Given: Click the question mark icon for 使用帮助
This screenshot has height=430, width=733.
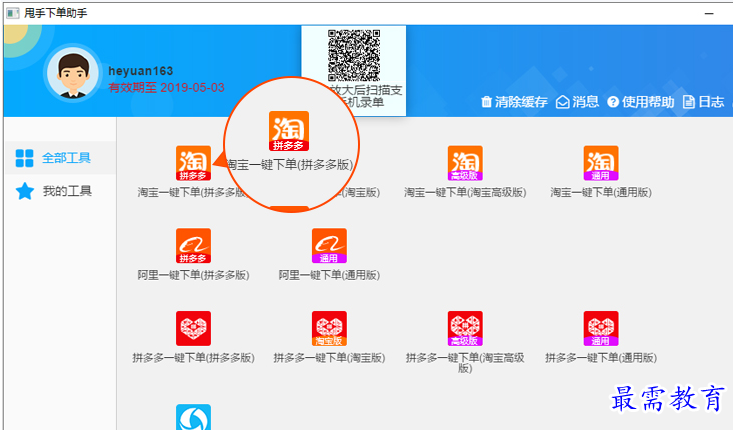Looking at the screenshot, I should click(613, 102).
